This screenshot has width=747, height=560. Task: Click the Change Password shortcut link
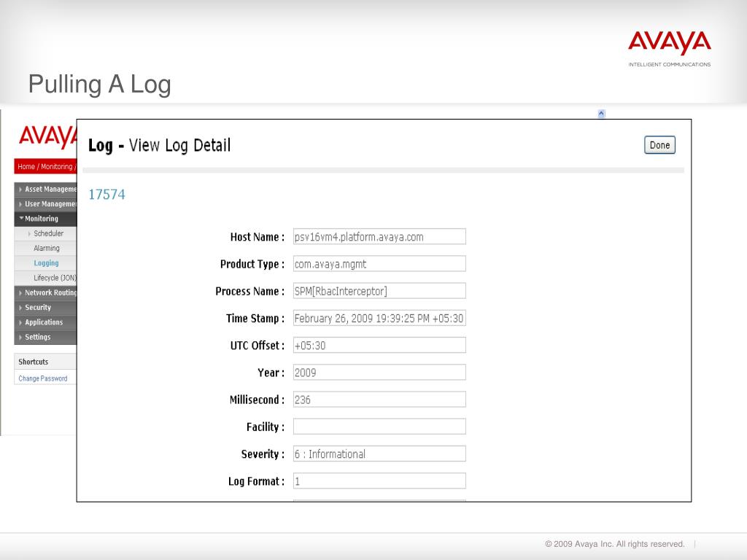[x=43, y=378]
